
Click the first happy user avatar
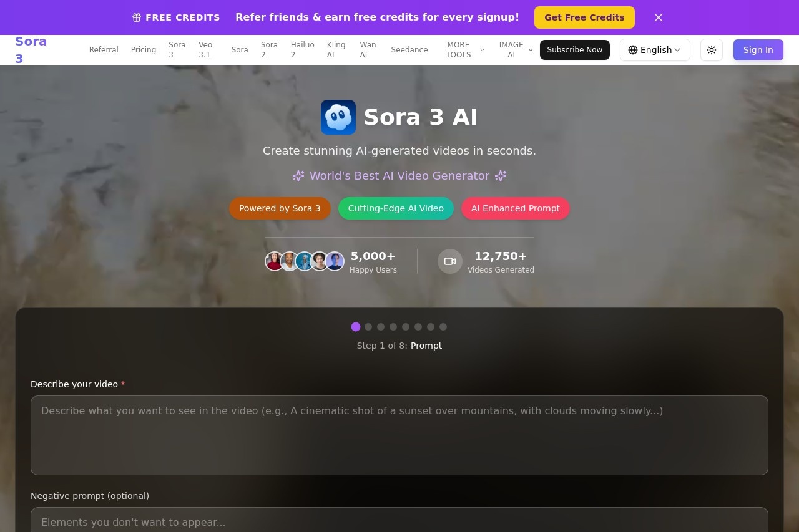pos(275,261)
